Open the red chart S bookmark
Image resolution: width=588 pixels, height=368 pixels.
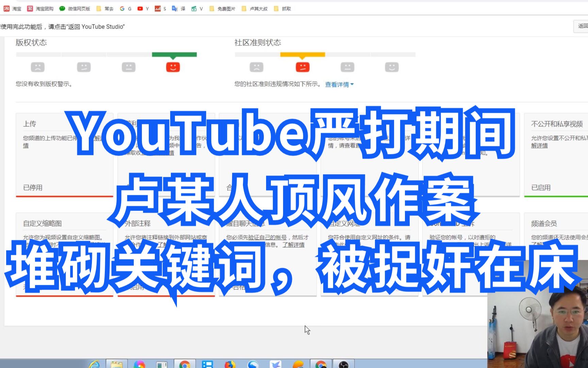click(160, 9)
